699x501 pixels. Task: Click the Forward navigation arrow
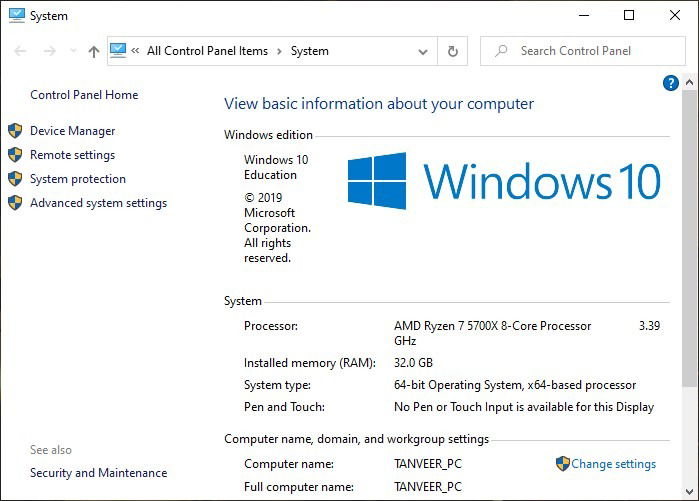pos(49,51)
